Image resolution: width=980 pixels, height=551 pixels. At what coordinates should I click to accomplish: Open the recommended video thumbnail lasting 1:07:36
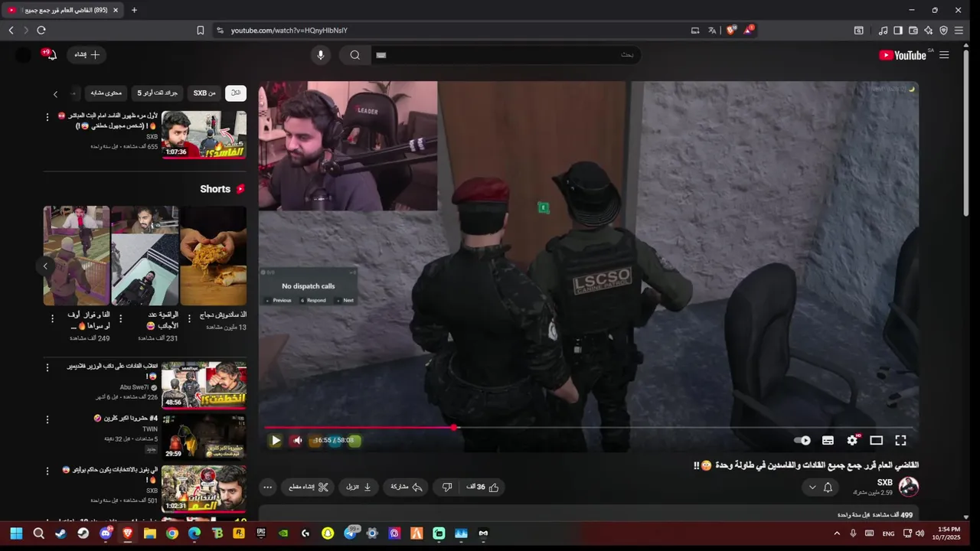click(x=204, y=135)
